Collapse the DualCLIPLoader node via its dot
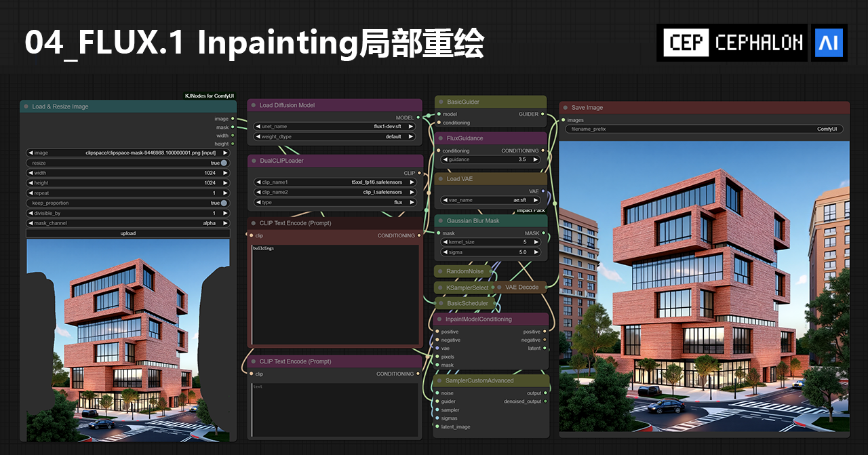The width and height of the screenshot is (868, 455). [253, 161]
